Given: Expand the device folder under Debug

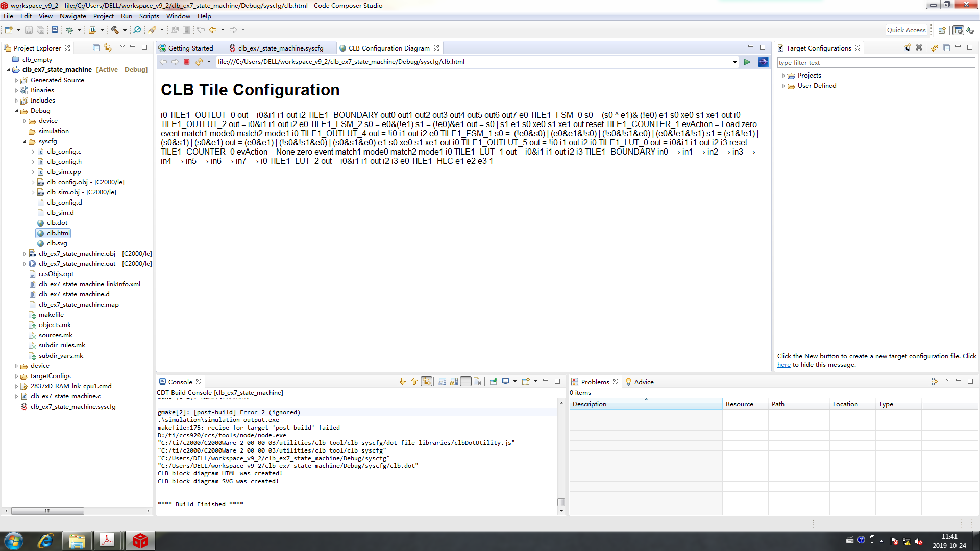Looking at the screenshot, I should (x=24, y=121).
